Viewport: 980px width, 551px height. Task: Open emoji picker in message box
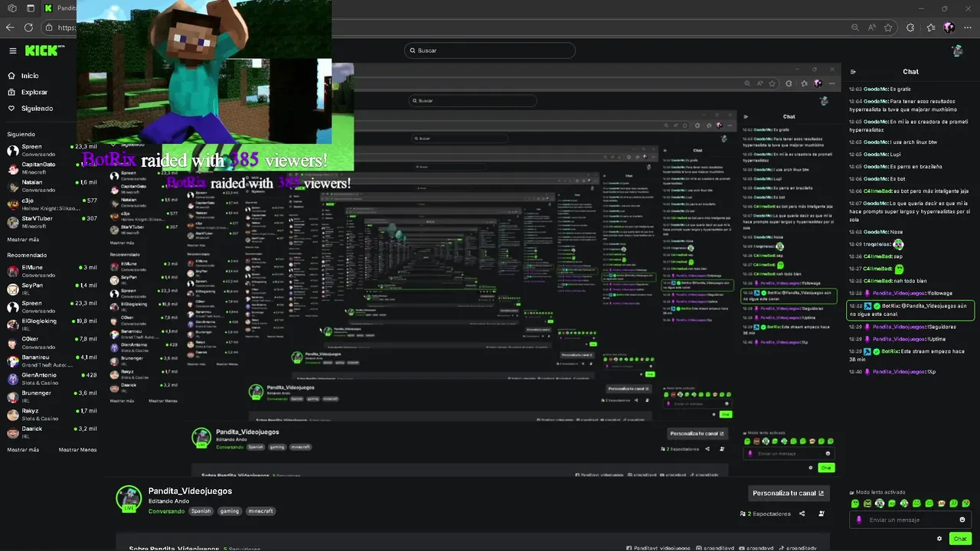coord(962,520)
